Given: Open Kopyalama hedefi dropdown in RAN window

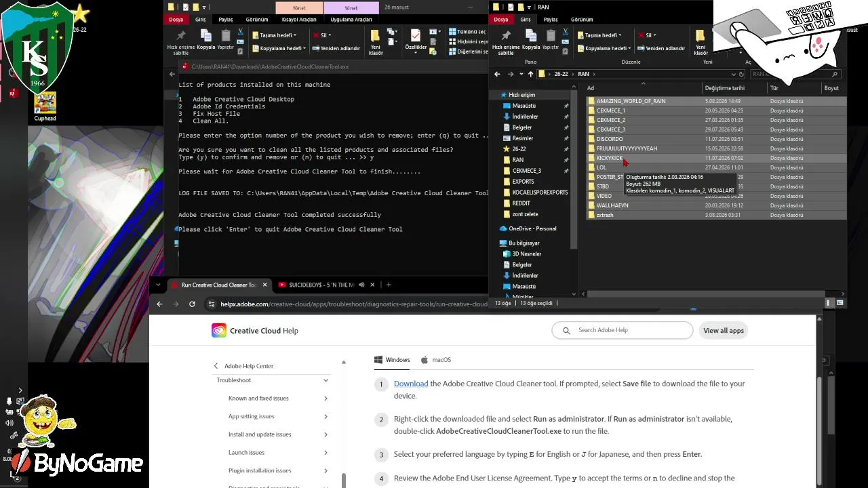Looking at the screenshot, I should click(603, 48).
